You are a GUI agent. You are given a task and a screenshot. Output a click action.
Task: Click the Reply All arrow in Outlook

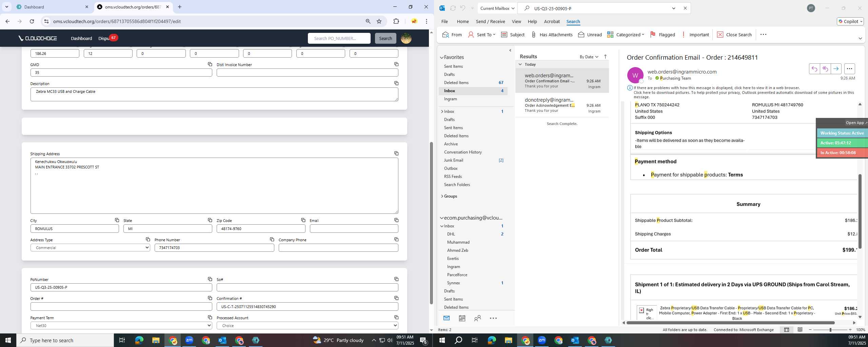pos(825,69)
